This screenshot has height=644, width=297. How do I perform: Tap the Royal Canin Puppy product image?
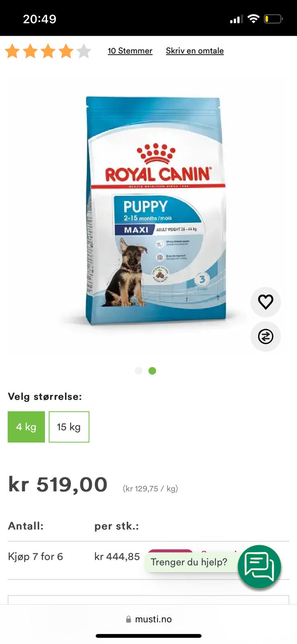(155, 210)
